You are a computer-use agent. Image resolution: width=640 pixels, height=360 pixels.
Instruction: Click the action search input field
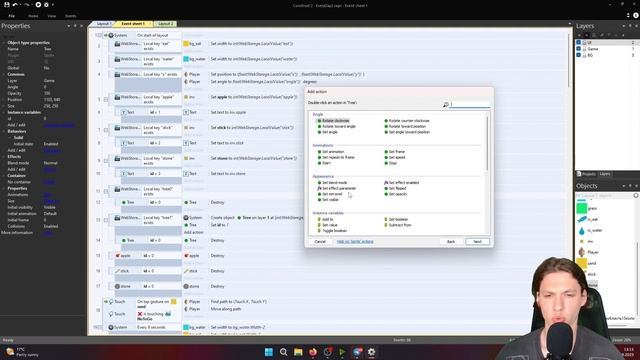pos(469,104)
